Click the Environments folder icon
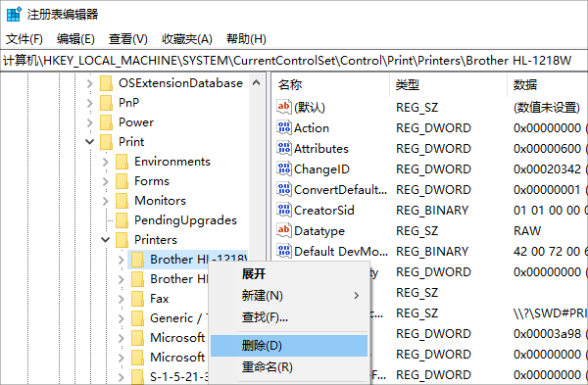Image resolution: width=588 pixels, height=385 pixels. [122, 162]
